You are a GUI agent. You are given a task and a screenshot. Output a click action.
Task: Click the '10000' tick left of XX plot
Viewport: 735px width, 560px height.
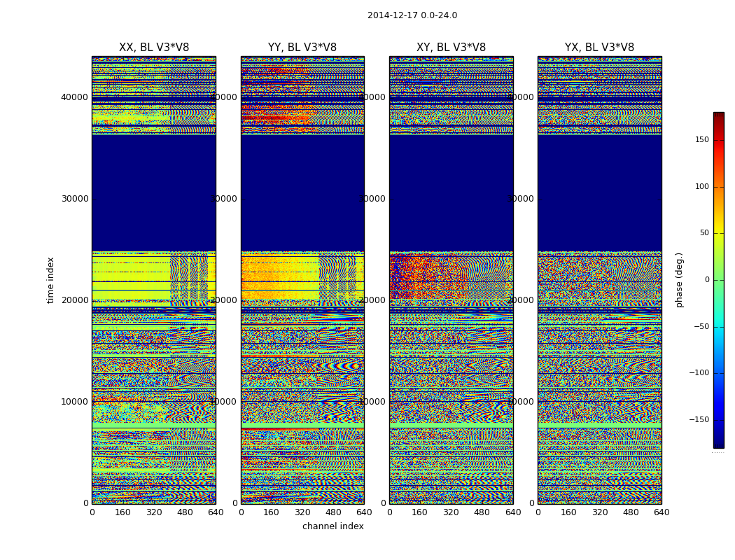pyautogui.click(x=74, y=402)
